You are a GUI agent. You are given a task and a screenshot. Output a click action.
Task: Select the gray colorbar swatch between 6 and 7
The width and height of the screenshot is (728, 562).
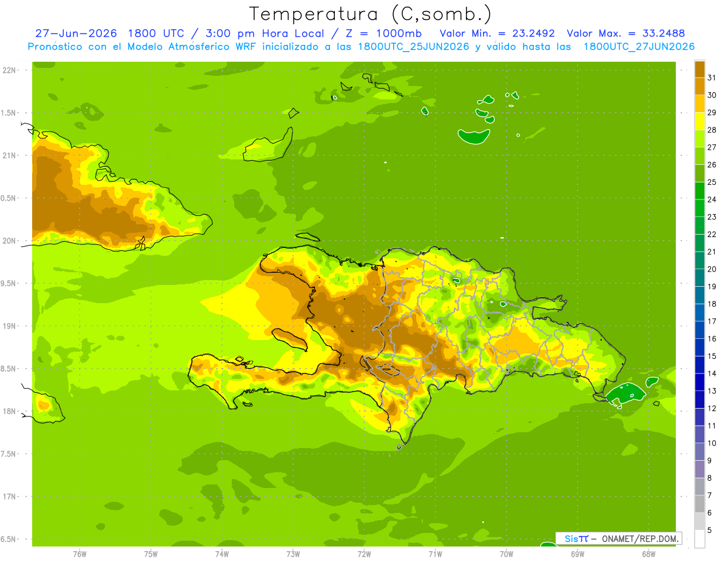pyautogui.click(x=699, y=504)
